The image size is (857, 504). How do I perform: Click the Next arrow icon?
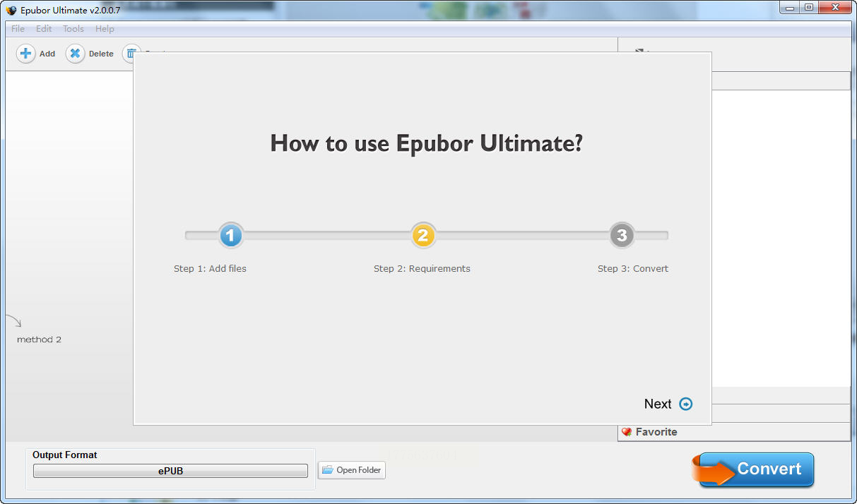686,404
